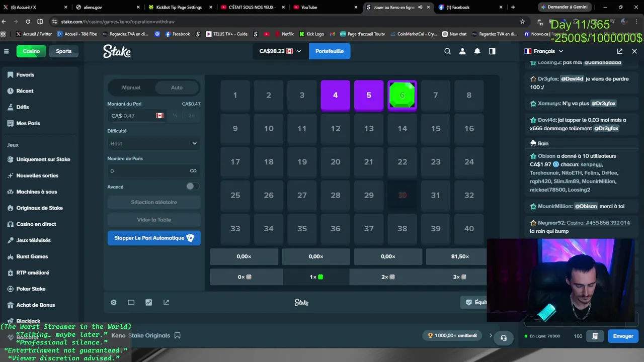Toggle the chat panel layout icon

[x=492, y=51]
